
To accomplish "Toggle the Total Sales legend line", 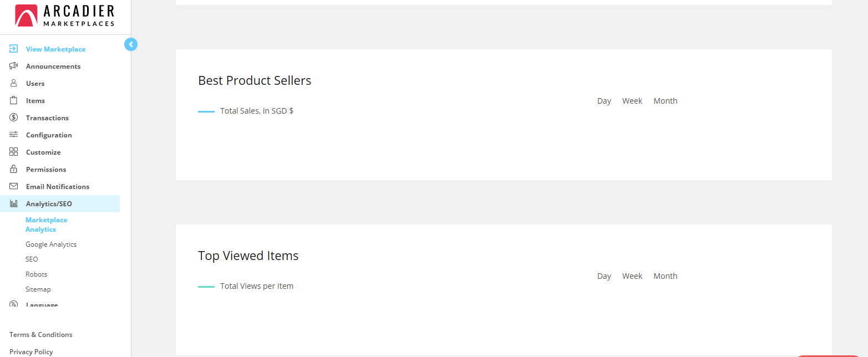I will click(x=206, y=111).
